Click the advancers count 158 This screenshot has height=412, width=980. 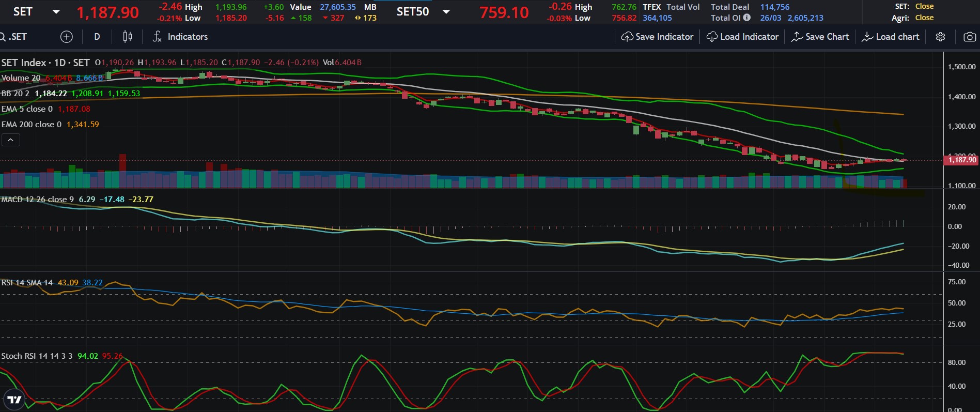[x=305, y=18]
